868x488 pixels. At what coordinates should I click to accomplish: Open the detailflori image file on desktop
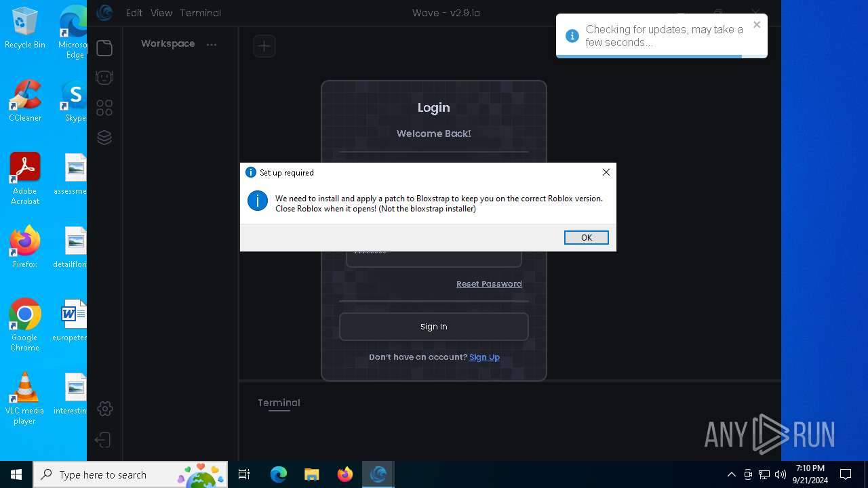tap(71, 247)
